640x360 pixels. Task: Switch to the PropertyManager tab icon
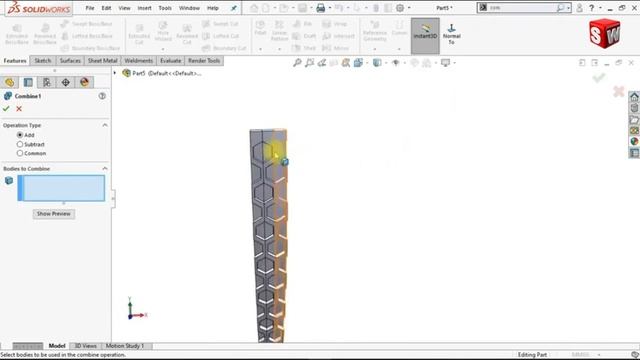[x=28, y=82]
